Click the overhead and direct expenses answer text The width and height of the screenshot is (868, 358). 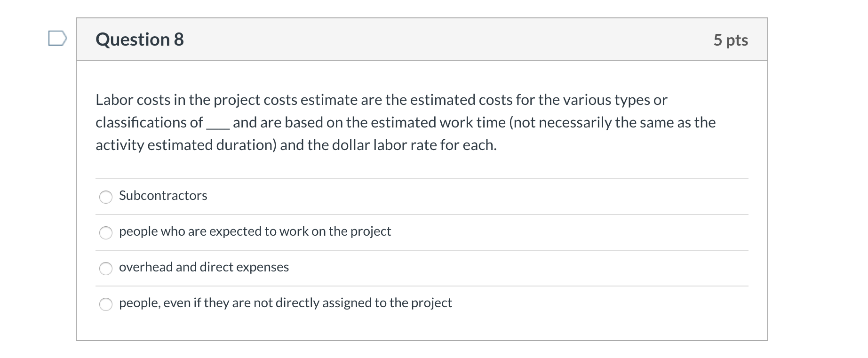[204, 267]
